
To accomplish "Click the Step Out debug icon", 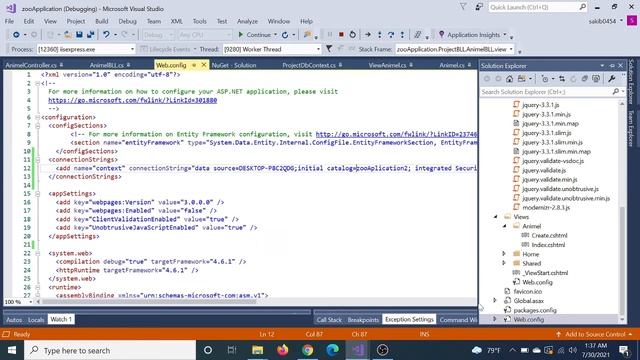I will (x=402, y=35).
